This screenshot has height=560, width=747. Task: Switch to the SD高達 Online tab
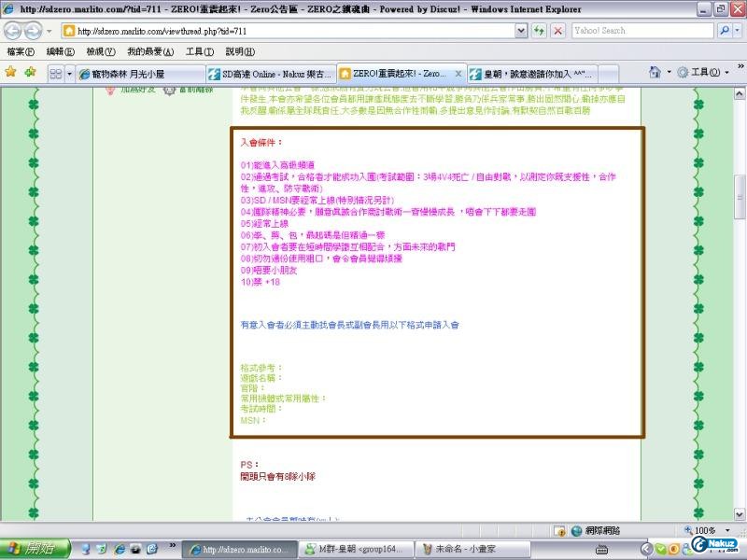(269, 73)
